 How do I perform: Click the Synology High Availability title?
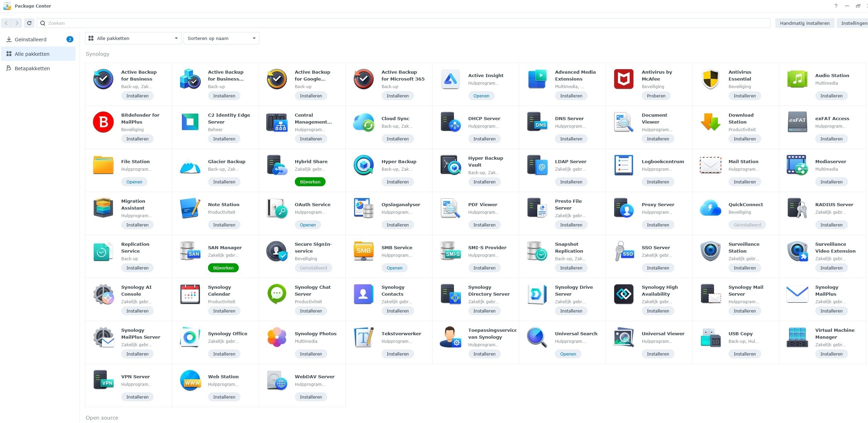[660, 290]
